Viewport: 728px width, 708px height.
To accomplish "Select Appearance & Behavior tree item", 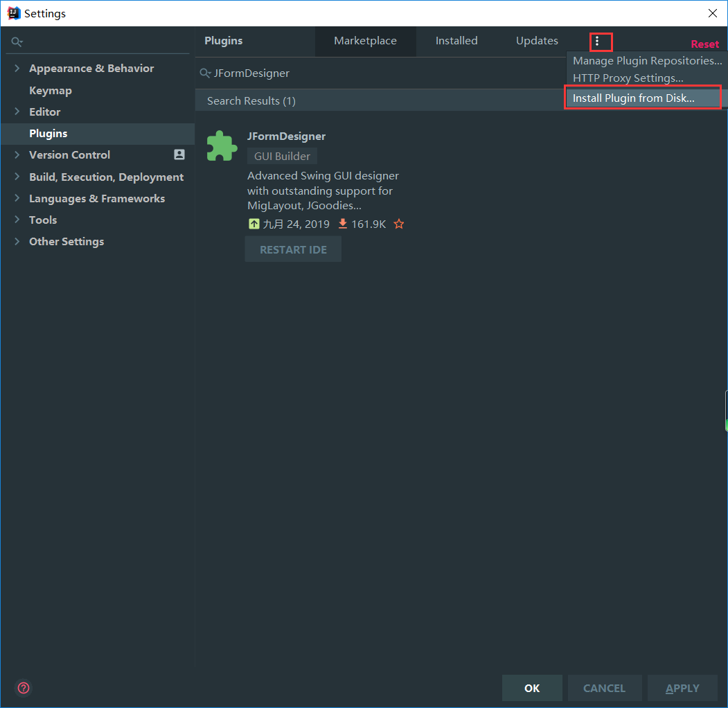I will point(91,69).
